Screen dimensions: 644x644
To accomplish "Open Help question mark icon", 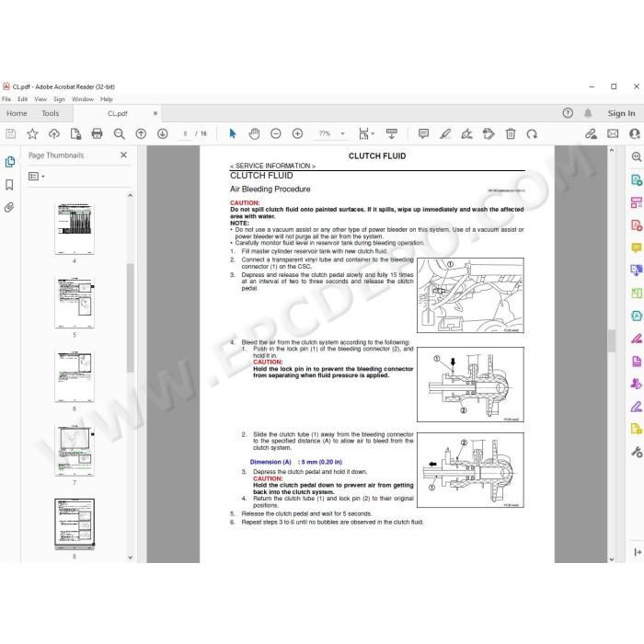I will 568,113.
